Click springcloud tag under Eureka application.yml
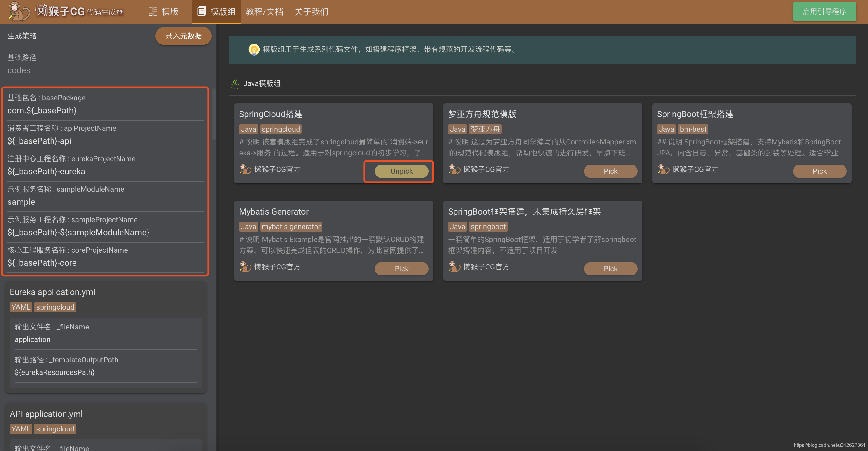The image size is (868, 451). 55,307
